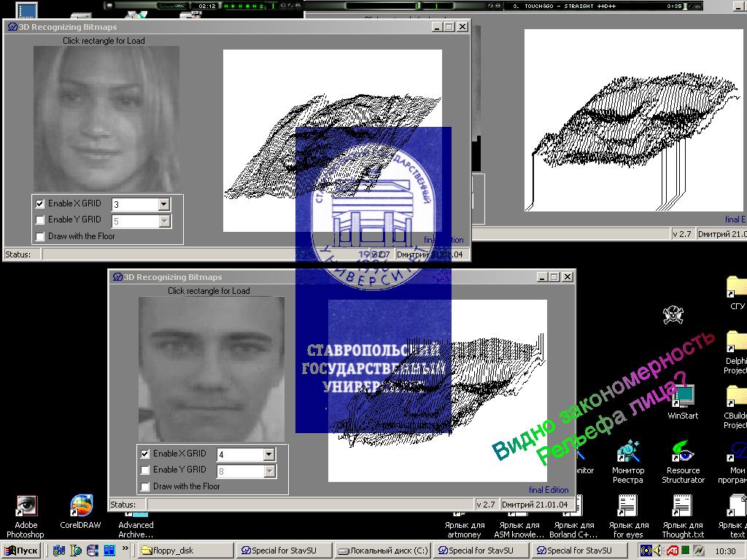The image size is (747, 560).
Task: Expand X GRID dropdown showing value 3
Action: (163, 205)
